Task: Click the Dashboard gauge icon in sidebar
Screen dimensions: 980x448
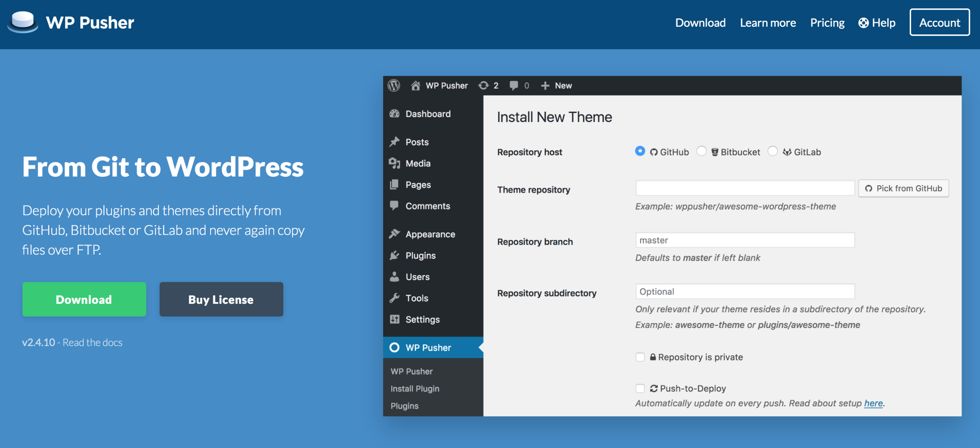Action: click(x=394, y=114)
